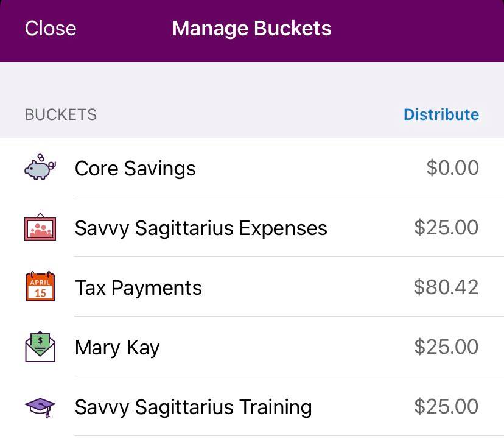Tap the graduation cap icon
The height and width of the screenshot is (447, 504).
click(x=40, y=406)
